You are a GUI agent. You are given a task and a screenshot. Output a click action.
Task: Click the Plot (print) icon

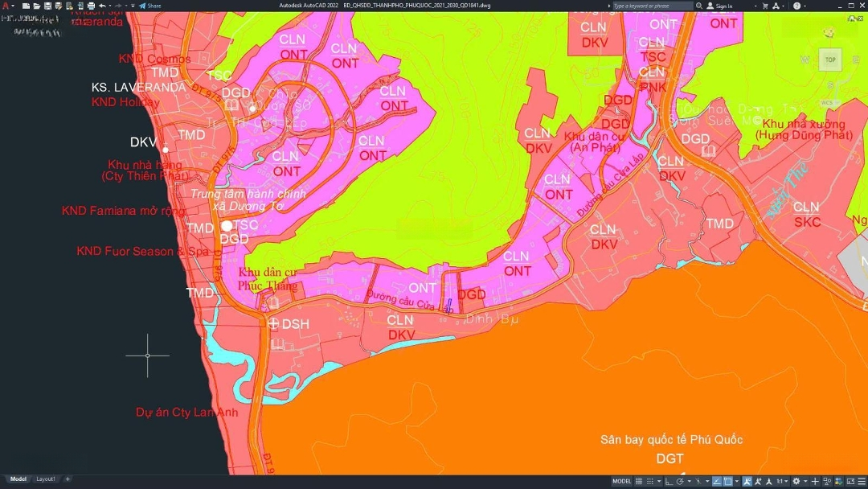[x=91, y=6]
